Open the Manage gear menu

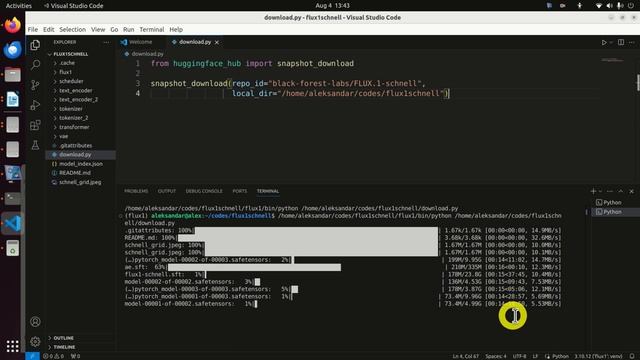tap(36, 341)
